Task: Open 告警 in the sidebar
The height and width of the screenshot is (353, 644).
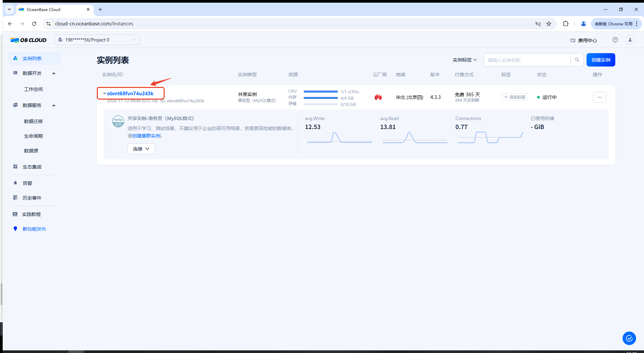Action: 27,183
